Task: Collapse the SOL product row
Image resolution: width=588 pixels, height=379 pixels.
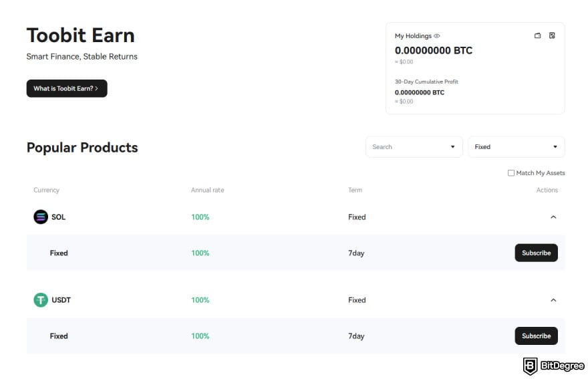Action: click(x=553, y=217)
